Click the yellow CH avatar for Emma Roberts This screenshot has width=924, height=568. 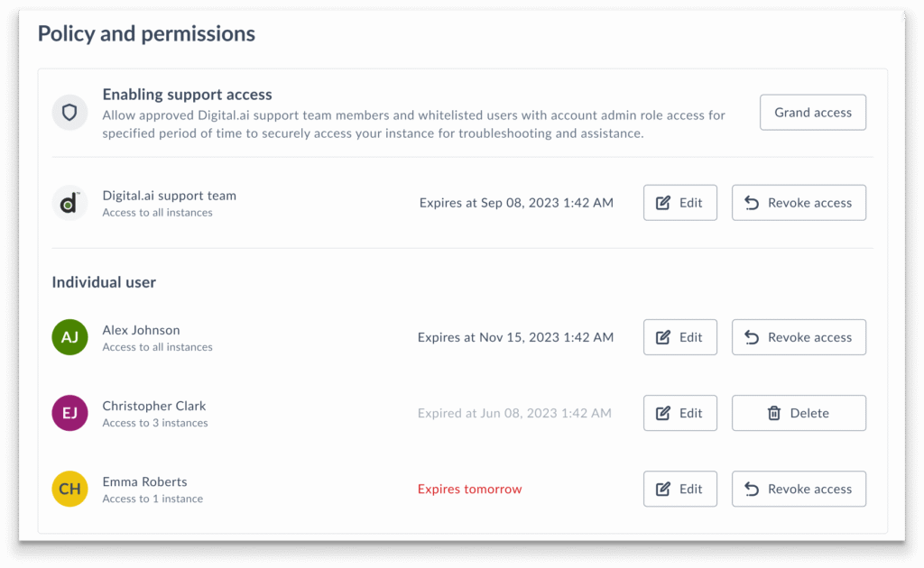(x=69, y=489)
